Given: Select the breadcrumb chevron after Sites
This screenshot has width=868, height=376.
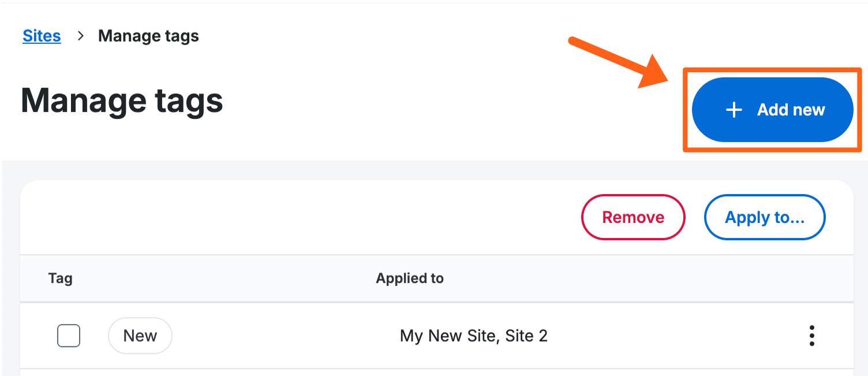Looking at the screenshot, I should [x=80, y=36].
